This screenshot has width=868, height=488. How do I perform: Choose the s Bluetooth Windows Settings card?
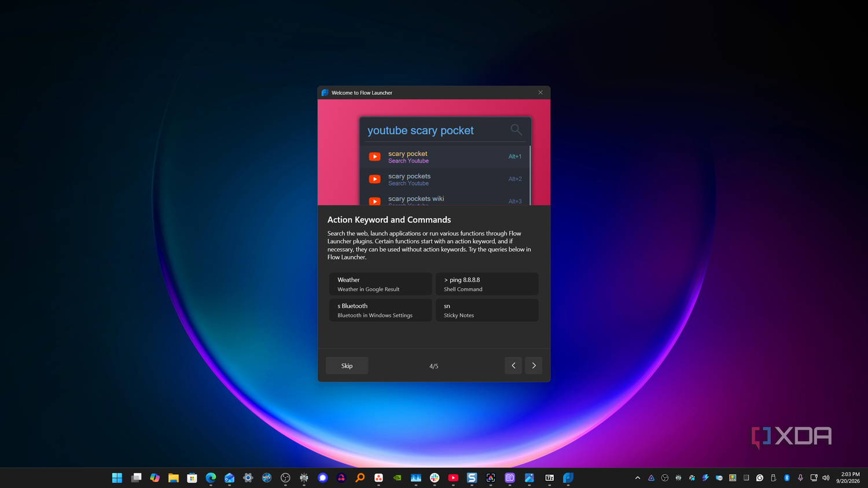[381, 310]
